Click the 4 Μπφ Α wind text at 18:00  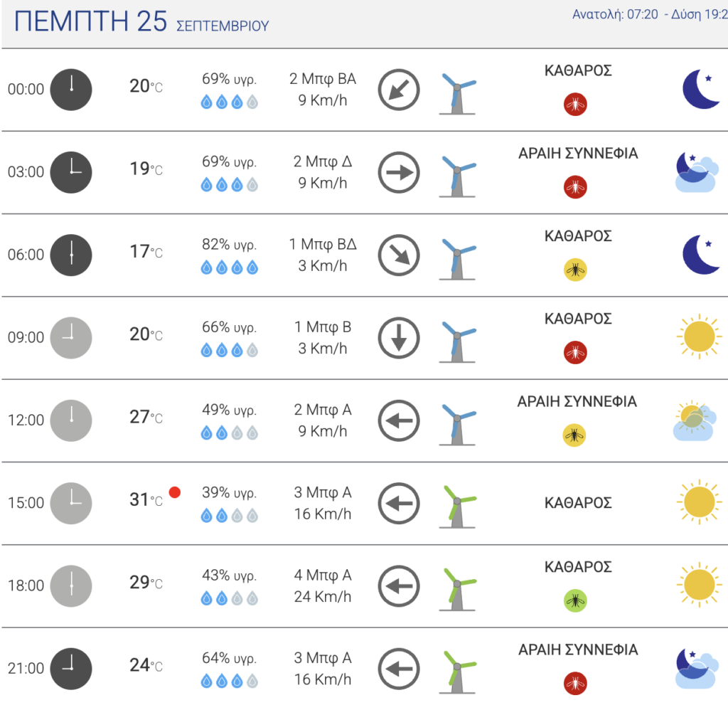pyautogui.click(x=323, y=576)
